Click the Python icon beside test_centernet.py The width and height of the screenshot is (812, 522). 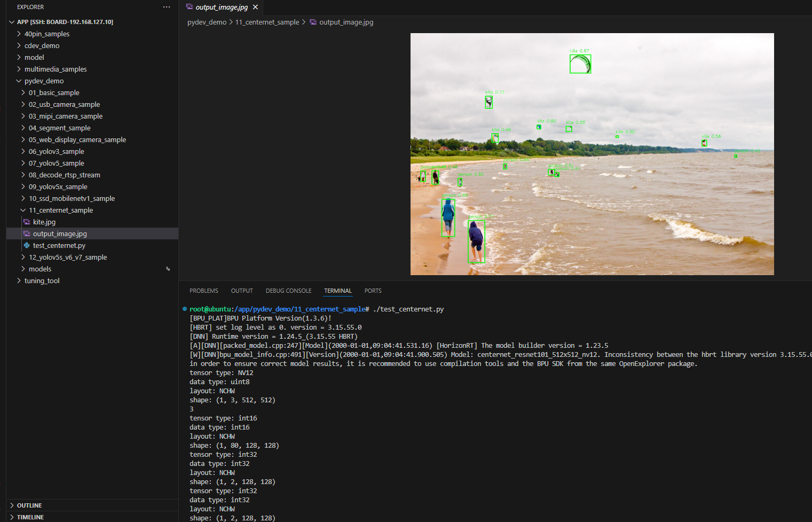tap(27, 245)
